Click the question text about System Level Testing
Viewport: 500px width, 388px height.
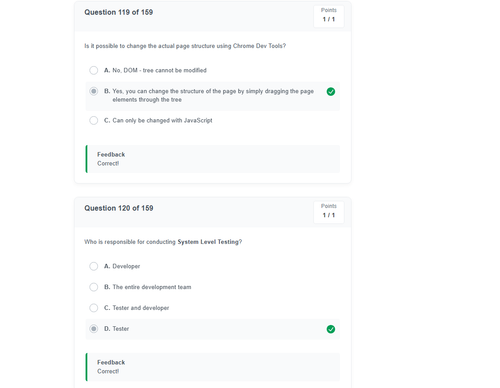[x=163, y=242]
